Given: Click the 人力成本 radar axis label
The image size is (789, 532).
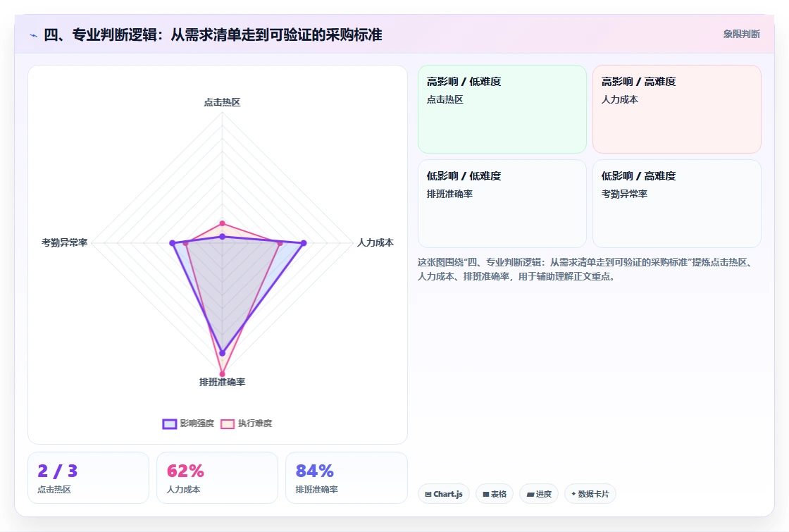Looking at the screenshot, I should pos(375,242).
